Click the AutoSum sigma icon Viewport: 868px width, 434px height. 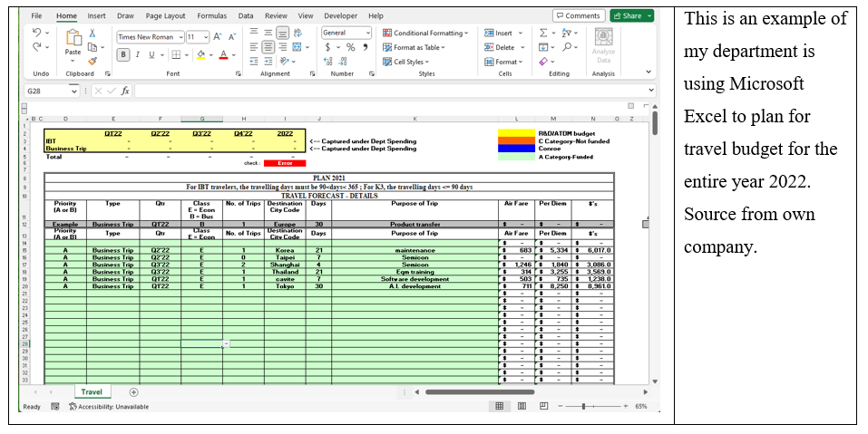[x=542, y=33]
